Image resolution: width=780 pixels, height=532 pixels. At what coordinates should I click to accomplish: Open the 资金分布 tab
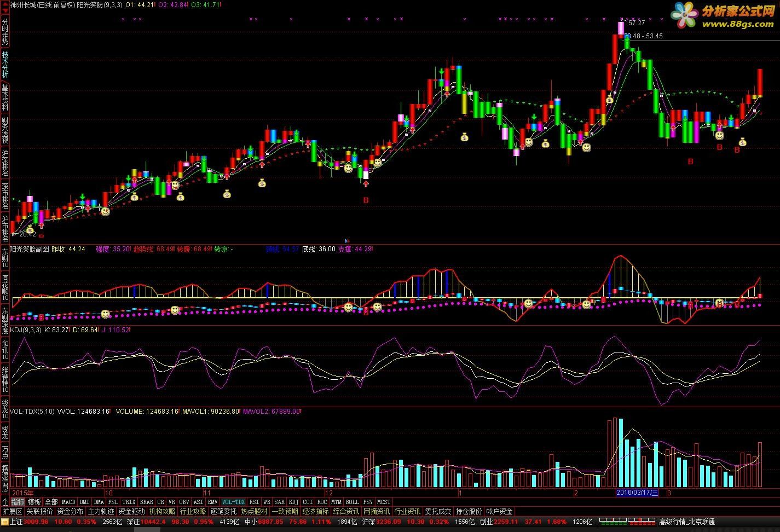click(71, 511)
